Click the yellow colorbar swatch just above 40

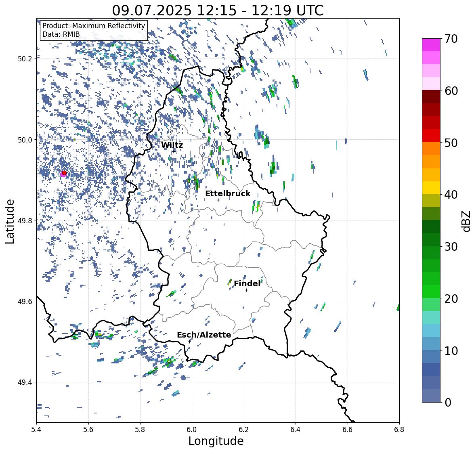[431, 188]
